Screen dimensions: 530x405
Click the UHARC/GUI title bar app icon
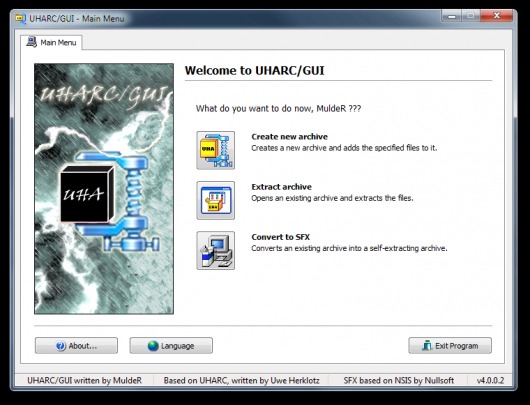pos(21,18)
